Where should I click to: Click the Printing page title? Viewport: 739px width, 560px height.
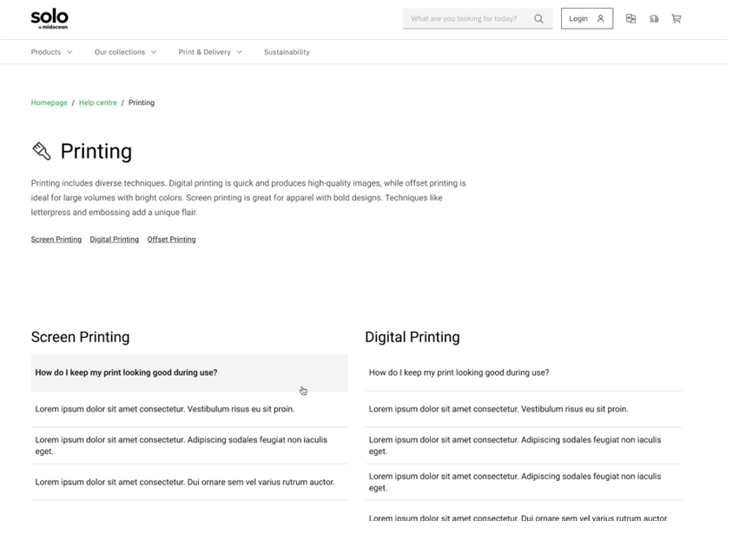tap(96, 152)
